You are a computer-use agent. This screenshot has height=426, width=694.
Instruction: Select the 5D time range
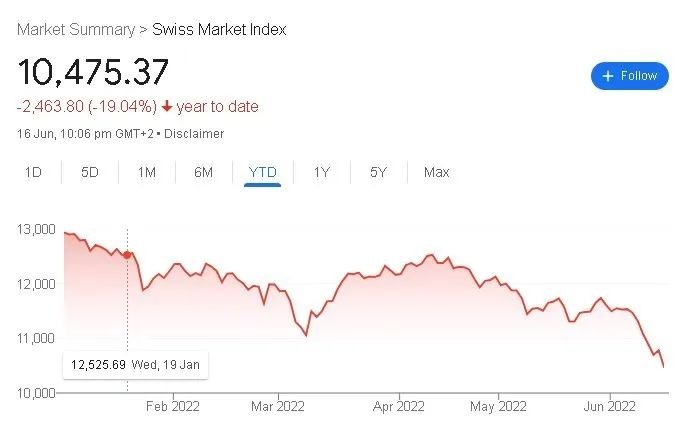point(90,172)
